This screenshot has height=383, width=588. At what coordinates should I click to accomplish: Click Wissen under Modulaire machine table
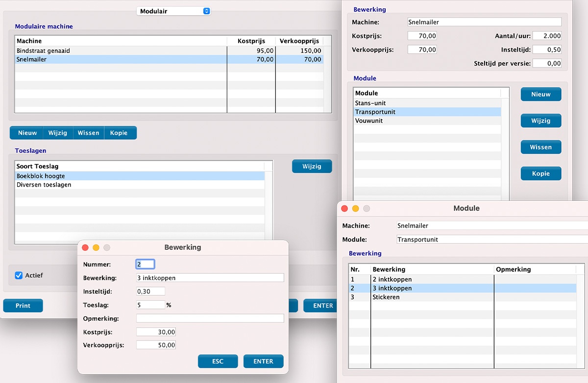[x=89, y=133]
